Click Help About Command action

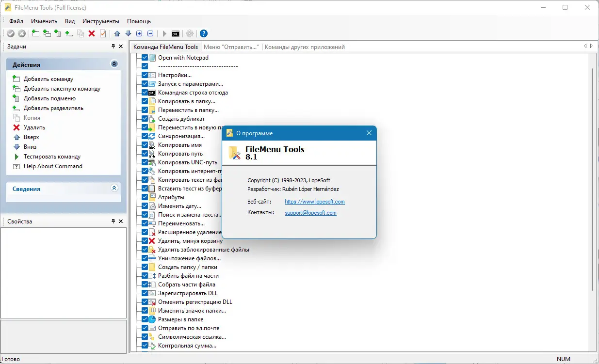point(53,166)
